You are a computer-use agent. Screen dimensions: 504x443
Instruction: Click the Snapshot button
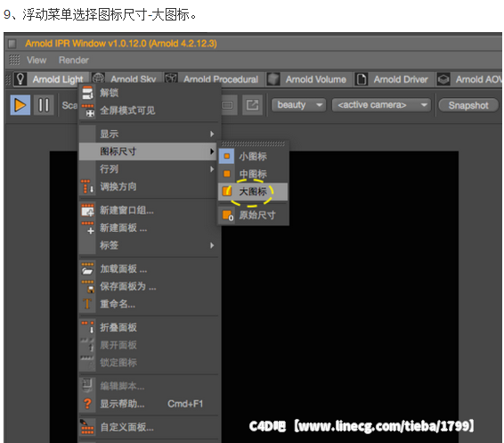pos(468,105)
